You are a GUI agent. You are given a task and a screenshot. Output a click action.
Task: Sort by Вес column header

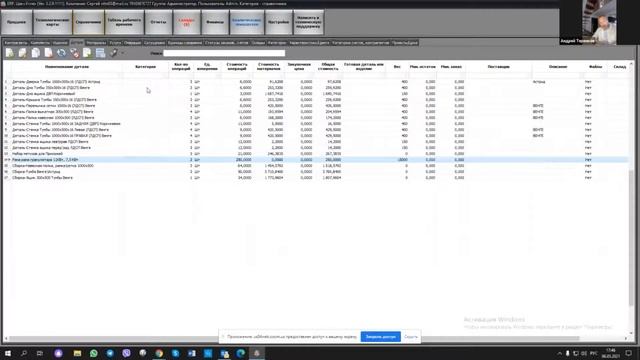click(397, 67)
